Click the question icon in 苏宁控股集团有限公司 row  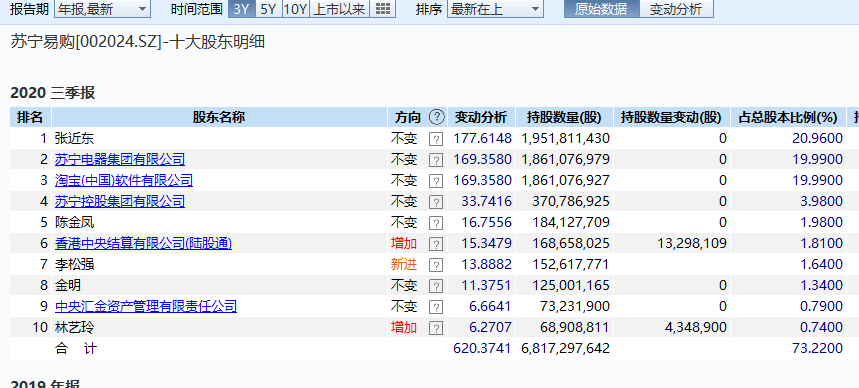coord(436,202)
